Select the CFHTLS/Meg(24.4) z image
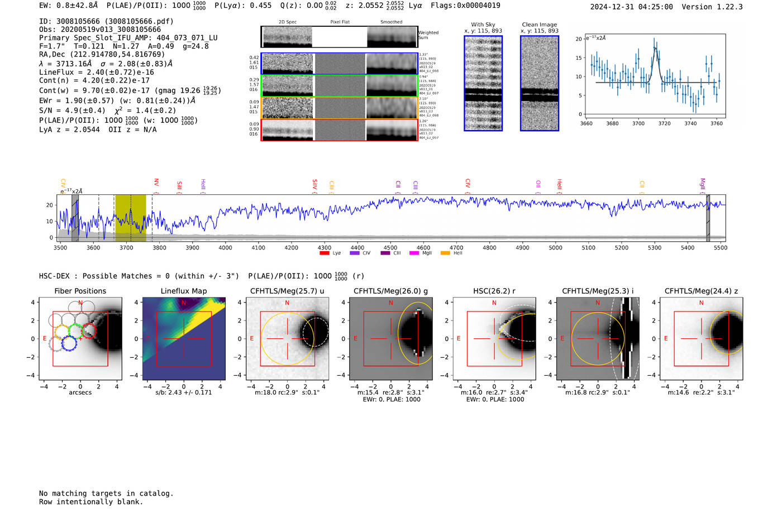 click(702, 339)
